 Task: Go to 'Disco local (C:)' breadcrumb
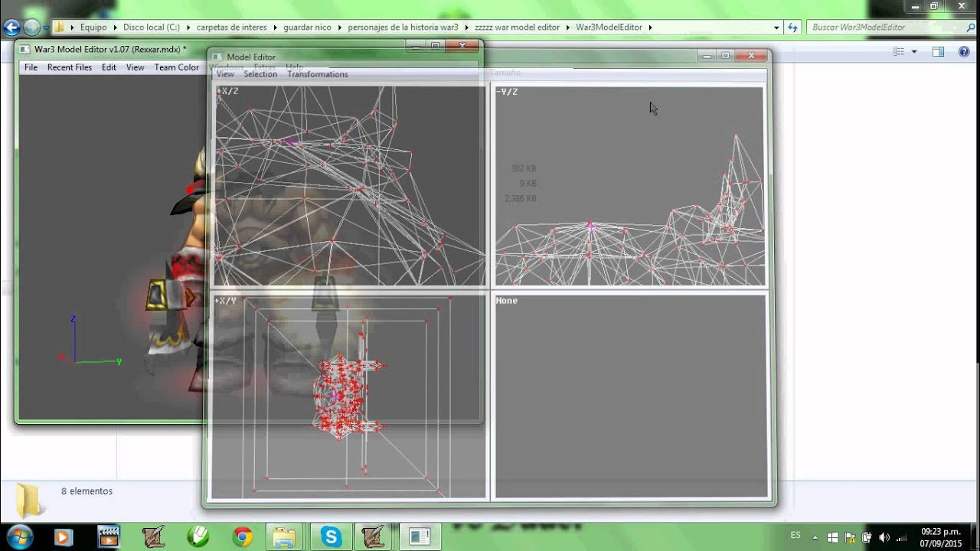(x=152, y=28)
